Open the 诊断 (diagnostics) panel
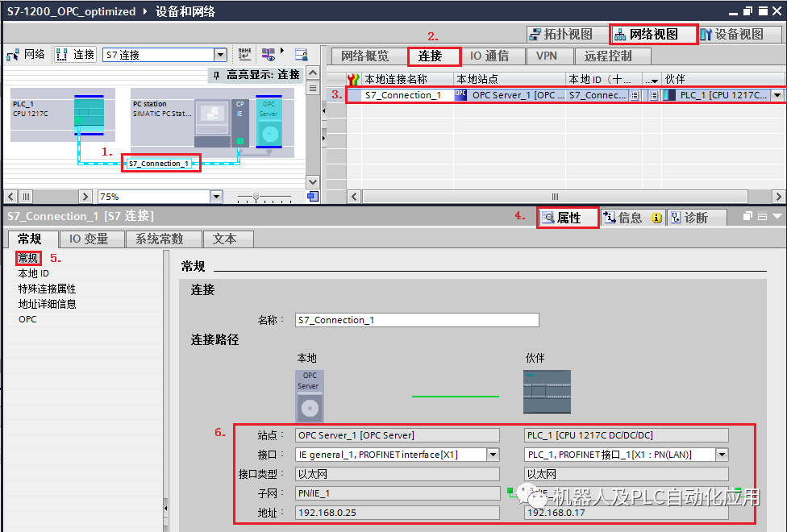 (695, 216)
